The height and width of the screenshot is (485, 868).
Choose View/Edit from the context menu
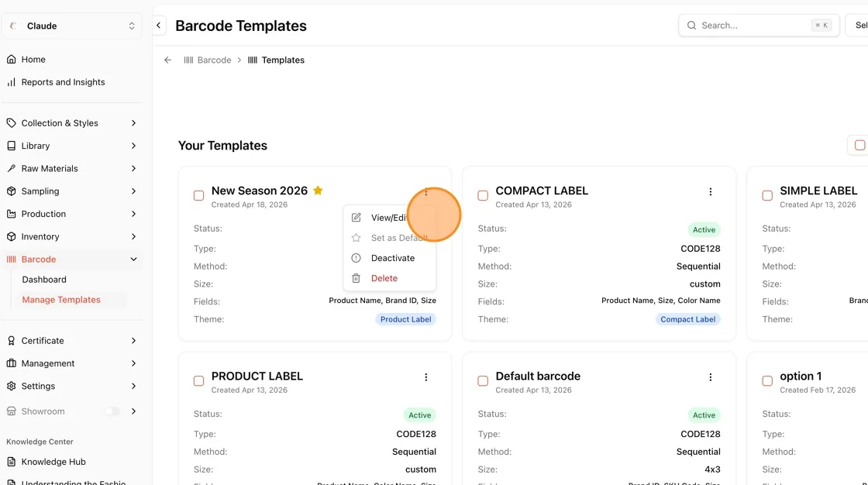pos(390,218)
